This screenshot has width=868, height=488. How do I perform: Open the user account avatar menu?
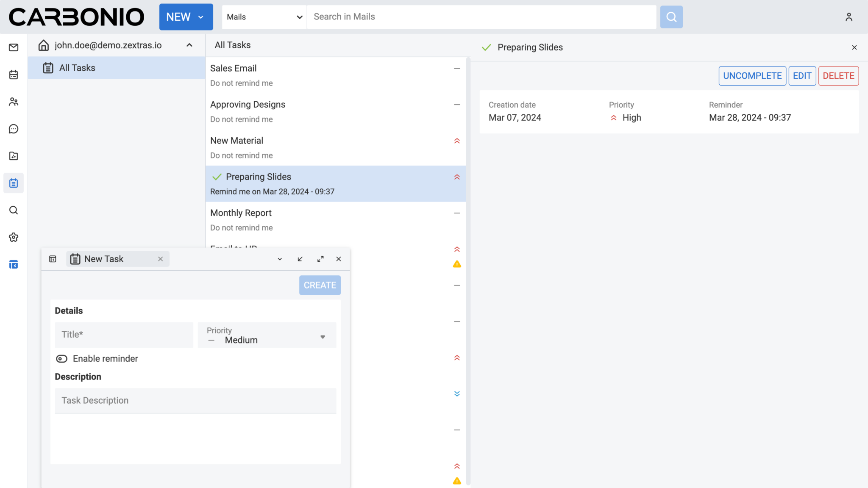tap(849, 17)
